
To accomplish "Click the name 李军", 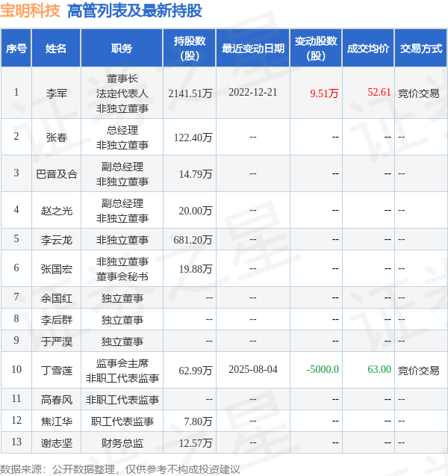I will [57, 93].
